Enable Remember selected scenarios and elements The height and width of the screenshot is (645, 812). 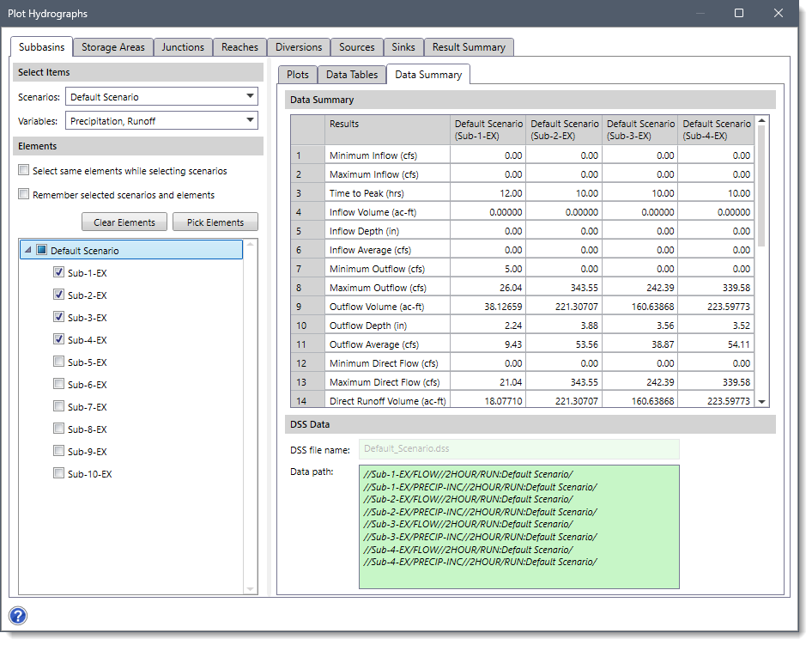[24, 194]
